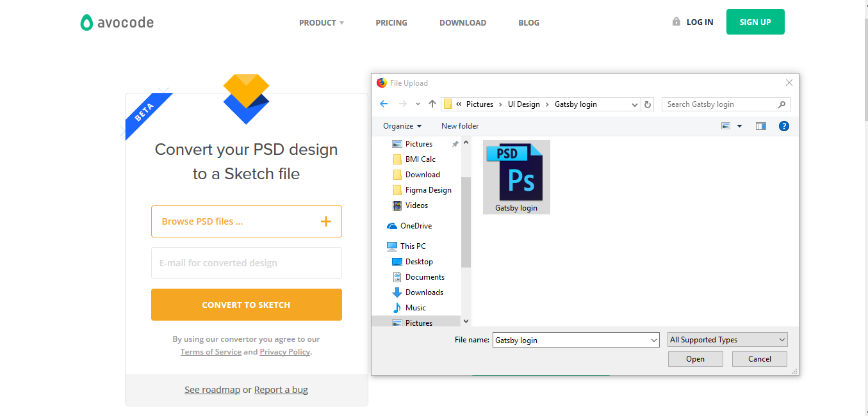
Task: Select Downloads under This PC
Action: pyautogui.click(x=424, y=292)
